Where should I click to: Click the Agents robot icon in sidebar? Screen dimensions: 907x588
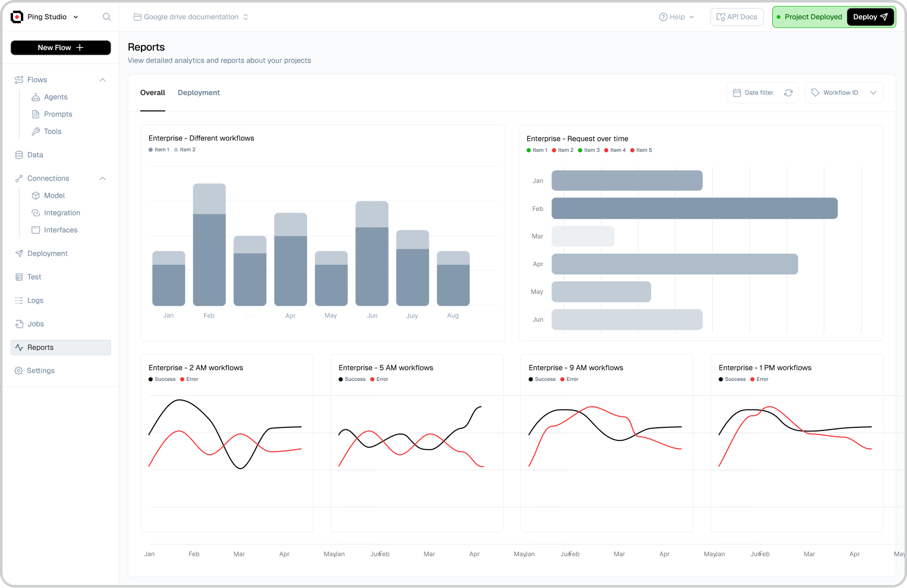pyautogui.click(x=36, y=97)
